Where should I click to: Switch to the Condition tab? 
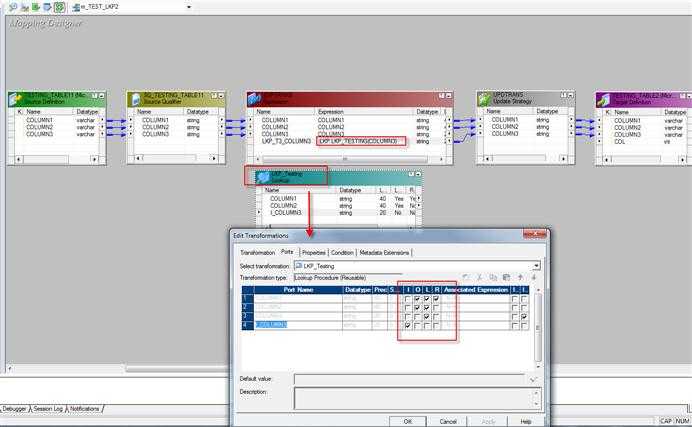point(342,253)
